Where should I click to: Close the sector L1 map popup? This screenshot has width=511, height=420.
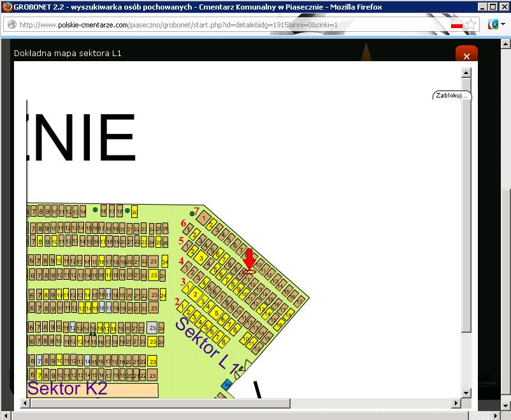click(466, 55)
